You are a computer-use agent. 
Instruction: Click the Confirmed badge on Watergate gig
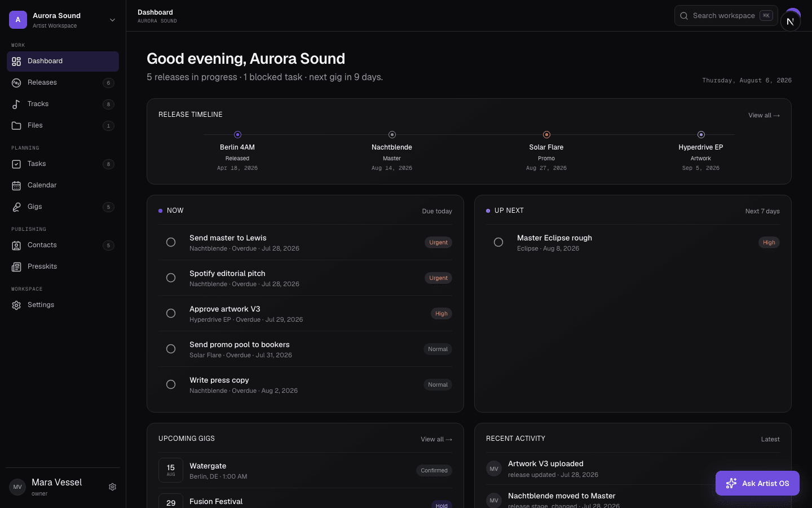coord(434,471)
